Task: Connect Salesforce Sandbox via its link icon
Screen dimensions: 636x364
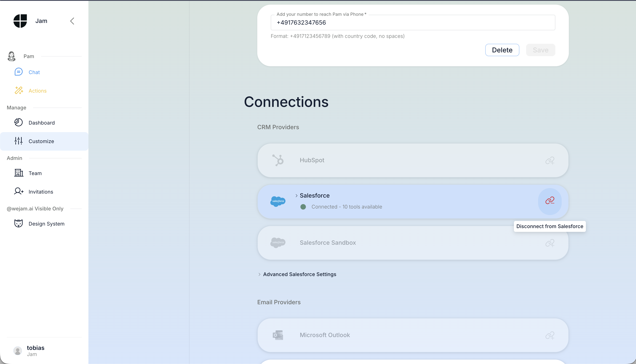Action: point(550,243)
